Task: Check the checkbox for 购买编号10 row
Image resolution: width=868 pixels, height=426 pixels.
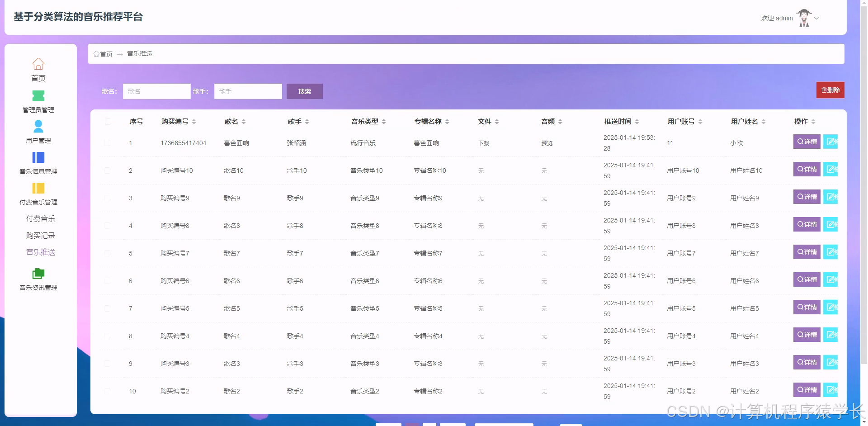Action: click(x=108, y=170)
